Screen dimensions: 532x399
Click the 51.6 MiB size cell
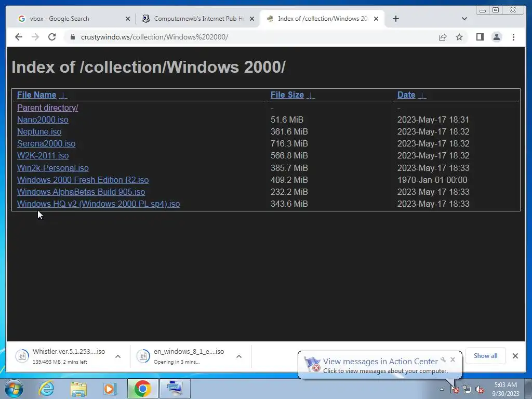(x=287, y=120)
